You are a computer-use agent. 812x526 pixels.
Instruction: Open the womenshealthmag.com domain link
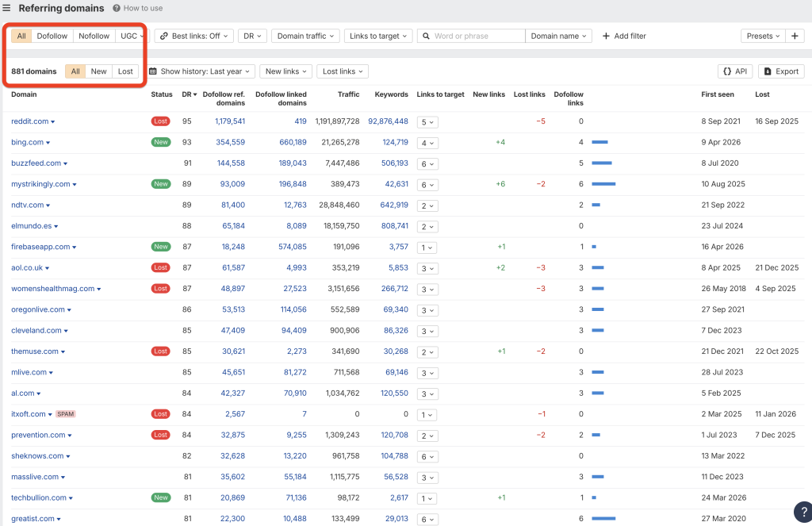click(x=53, y=289)
